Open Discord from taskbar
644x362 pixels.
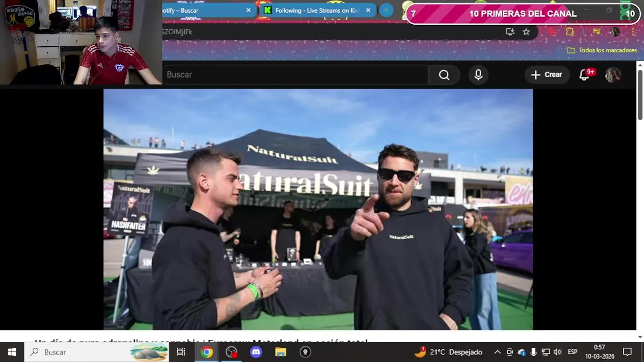click(256, 352)
